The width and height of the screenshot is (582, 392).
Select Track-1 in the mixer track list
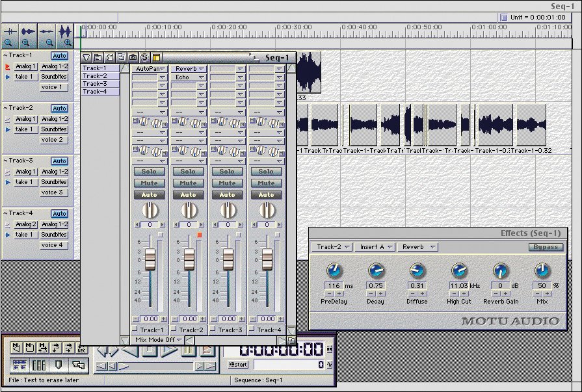(95, 68)
